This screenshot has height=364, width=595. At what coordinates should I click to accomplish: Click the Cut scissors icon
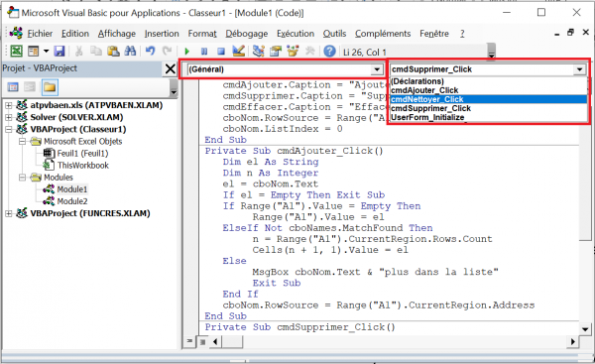pyautogui.click(x=79, y=51)
